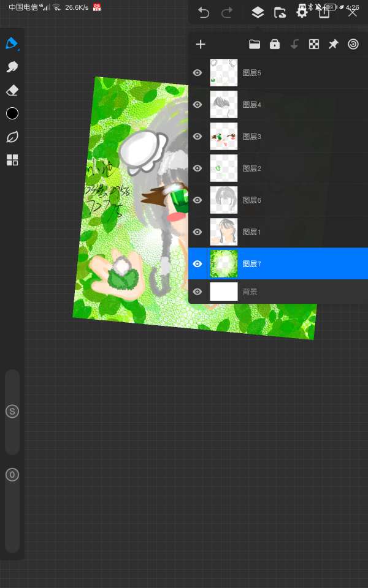Open layer blend options circular icon
This screenshot has height=588, width=368.
[x=353, y=44]
